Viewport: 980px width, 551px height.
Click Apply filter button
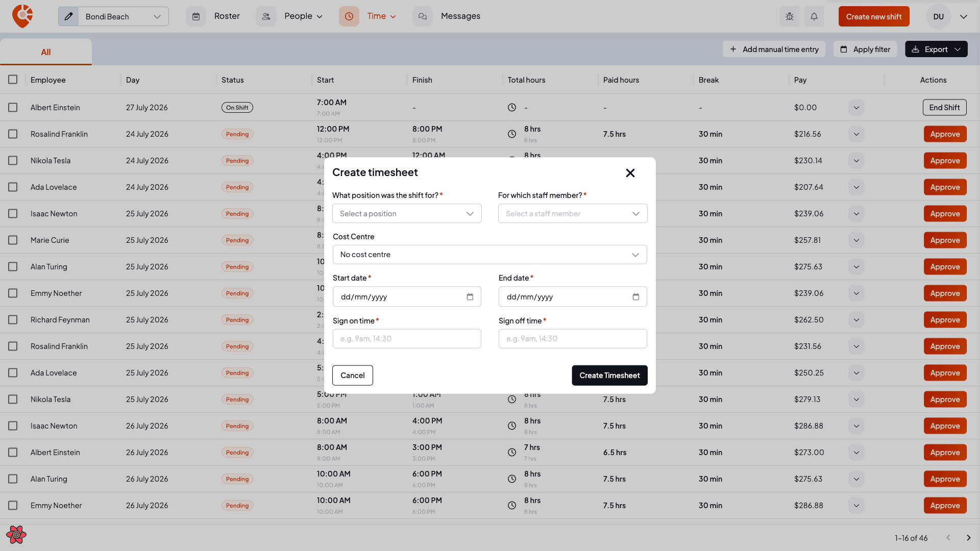[x=865, y=49]
